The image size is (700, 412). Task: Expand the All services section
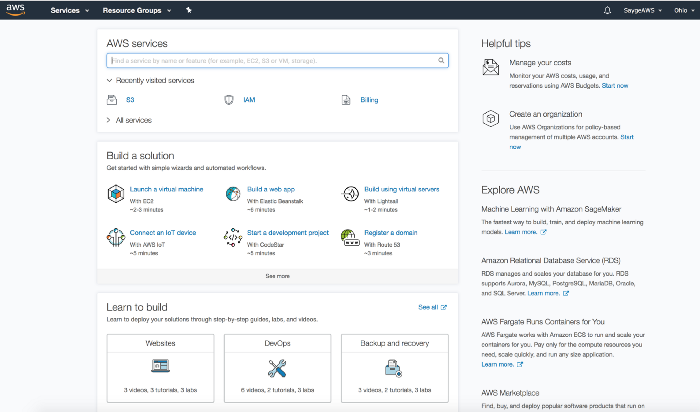pos(130,120)
